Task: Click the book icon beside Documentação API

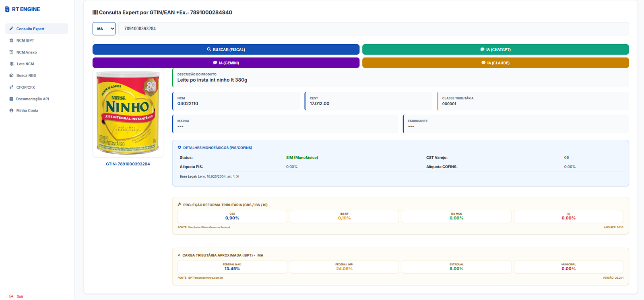Action: pyautogui.click(x=11, y=99)
